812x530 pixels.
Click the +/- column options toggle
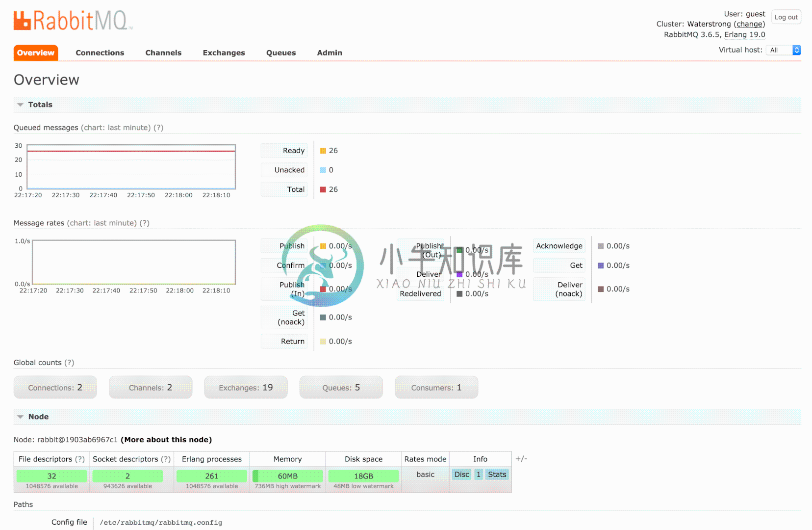point(521,459)
